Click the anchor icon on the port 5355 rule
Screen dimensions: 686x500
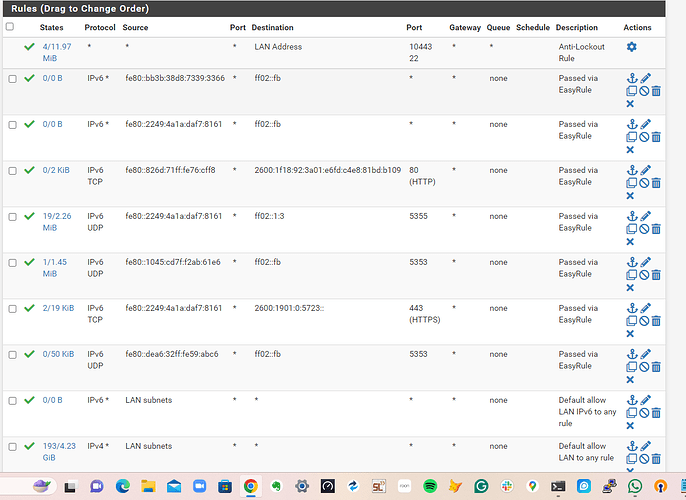pyautogui.click(x=632, y=216)
